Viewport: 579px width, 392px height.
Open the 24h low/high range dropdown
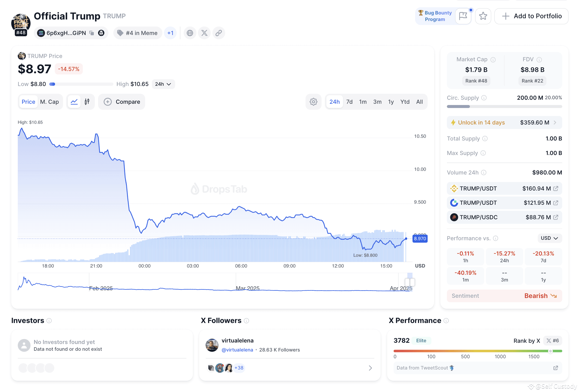pyautogui.click(x=163, y=84)
